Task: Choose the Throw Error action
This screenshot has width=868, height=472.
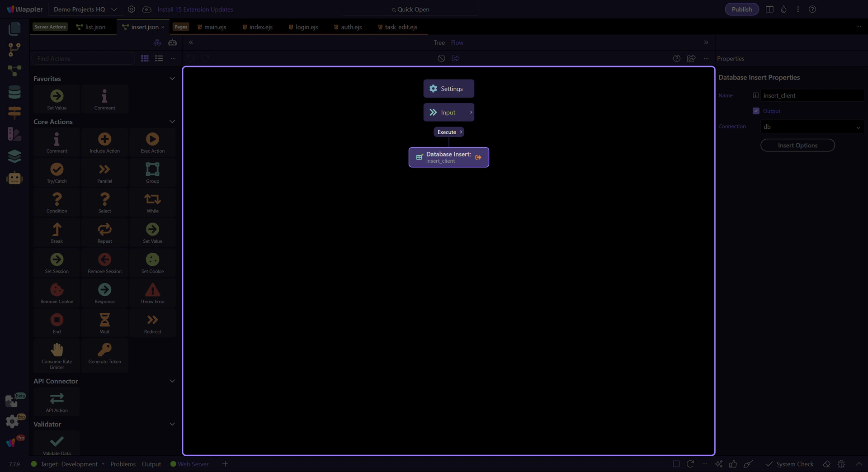Action: coord(152,290)
